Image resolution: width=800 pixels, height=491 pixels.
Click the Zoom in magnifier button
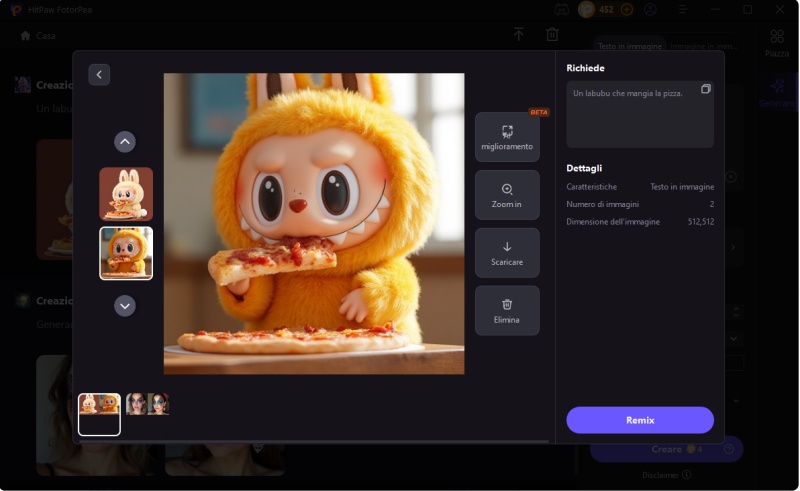(507, 195)
